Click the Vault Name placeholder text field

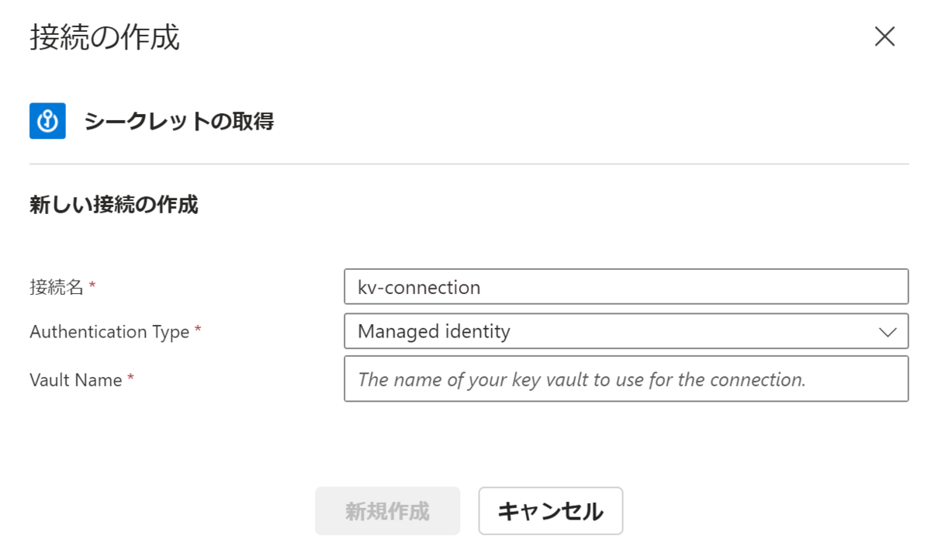[x=626, y=379]
